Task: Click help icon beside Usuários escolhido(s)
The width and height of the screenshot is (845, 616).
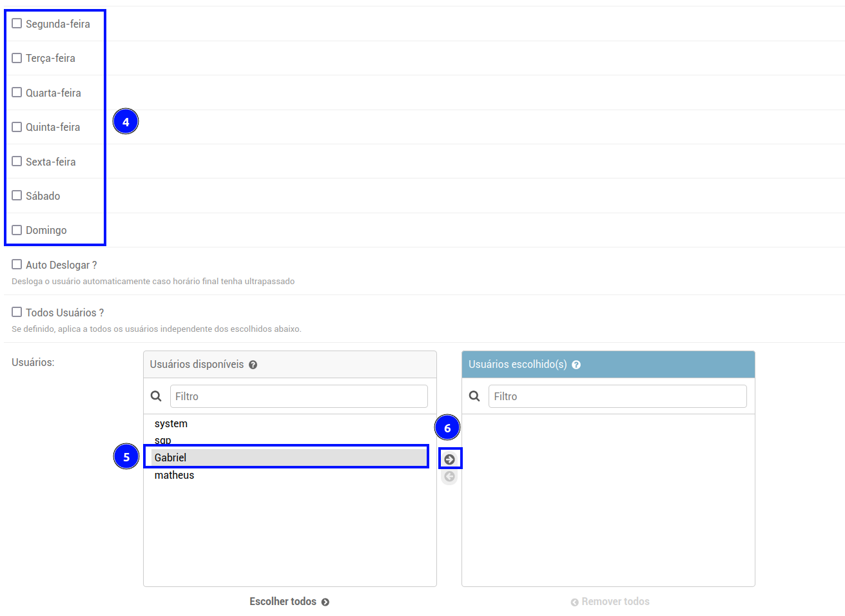Action: coord(576,365)
